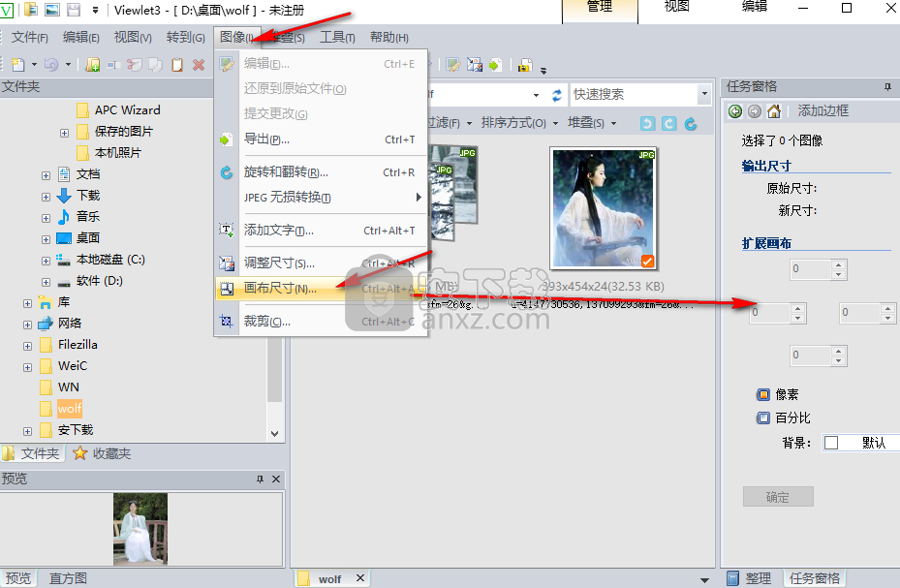The image size is (900, 588).
Task: Click the 确定 button
Action: pyautogui.click(x=778, y=497)
